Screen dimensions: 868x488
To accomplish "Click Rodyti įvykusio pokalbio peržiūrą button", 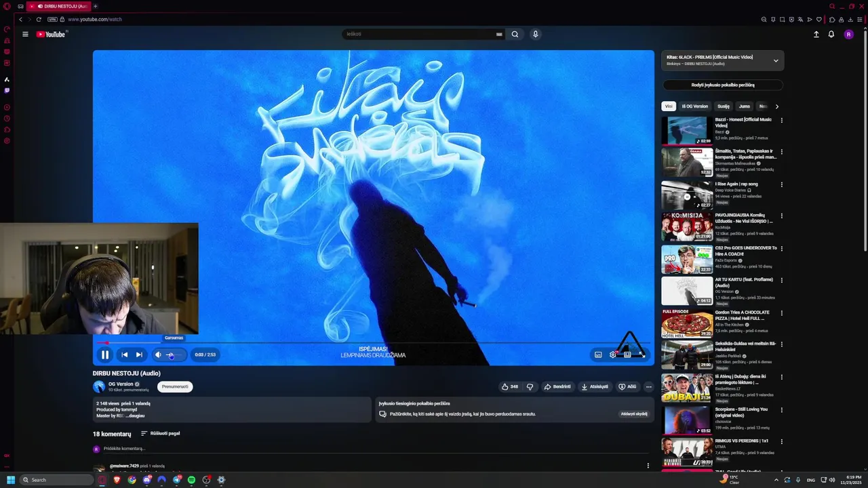I will click(x=723, y=85).
